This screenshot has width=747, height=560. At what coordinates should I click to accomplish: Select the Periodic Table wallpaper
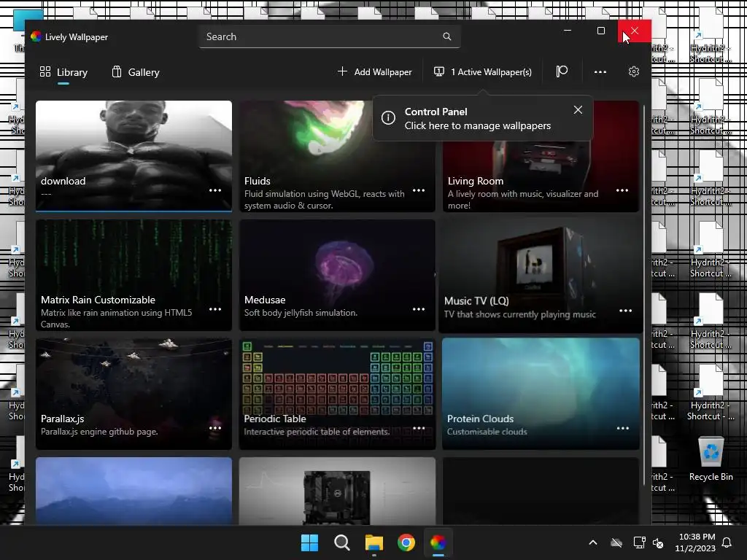(337, 394)
